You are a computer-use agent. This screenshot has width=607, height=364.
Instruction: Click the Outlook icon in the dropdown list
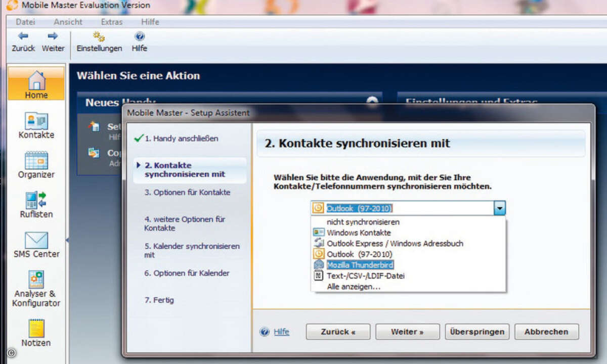pos(319,254)
